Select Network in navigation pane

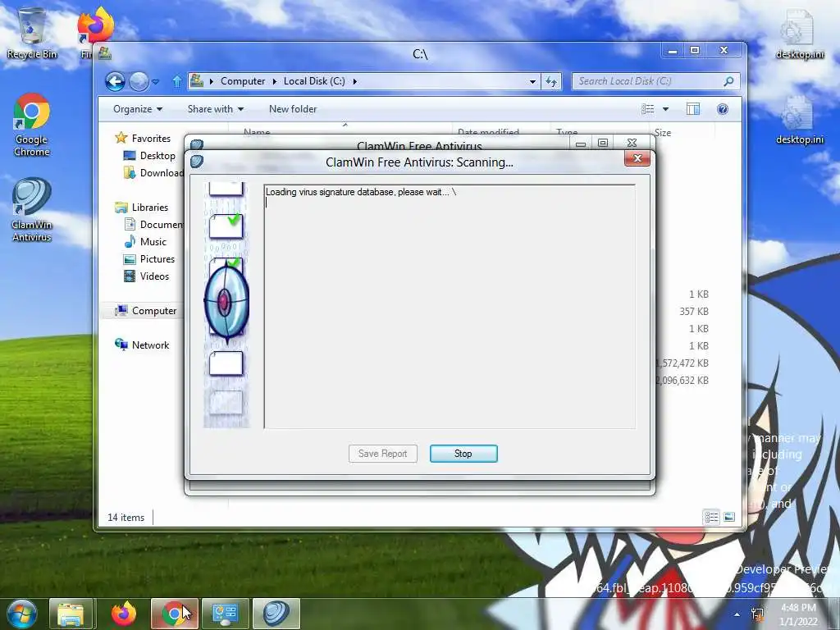(142, 345)
